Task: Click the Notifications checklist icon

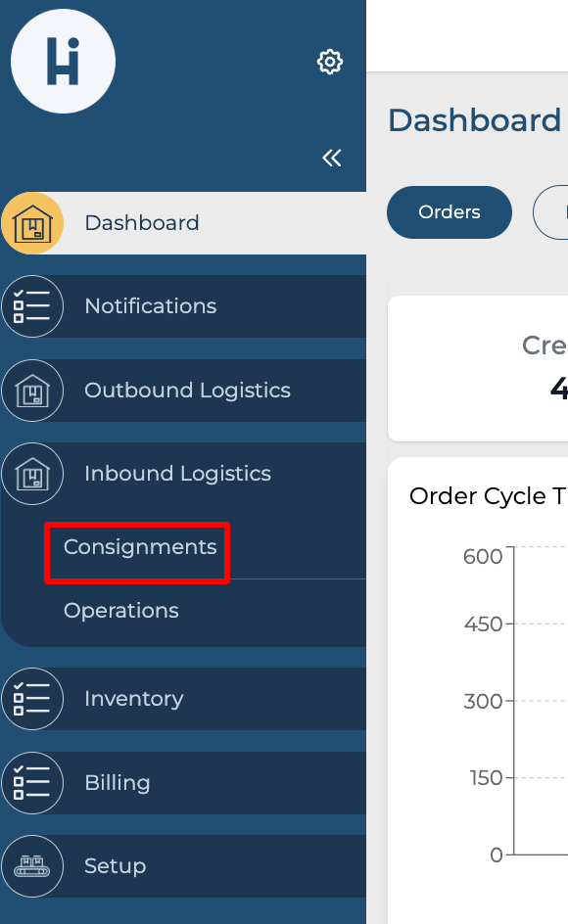Action: pos(32,306)
